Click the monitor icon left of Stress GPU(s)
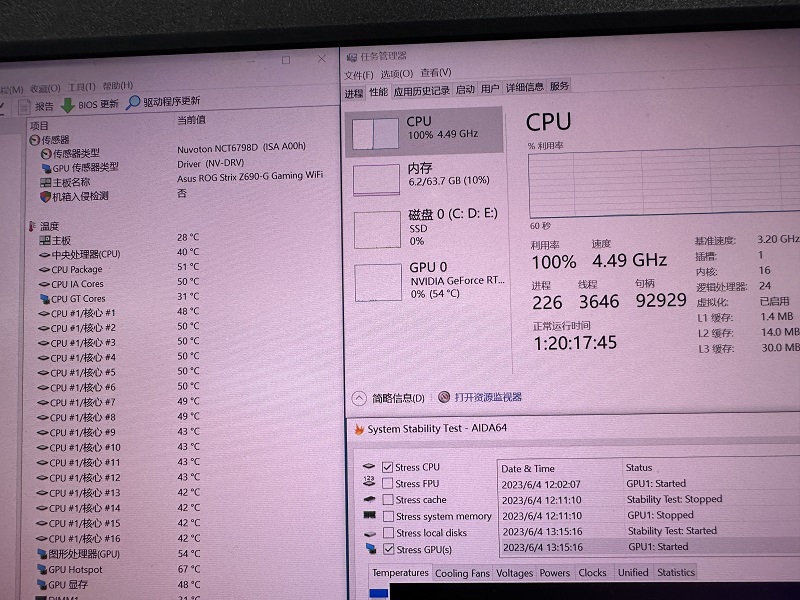The width and height of the screenshot is (800, 600). coord(371,549)
